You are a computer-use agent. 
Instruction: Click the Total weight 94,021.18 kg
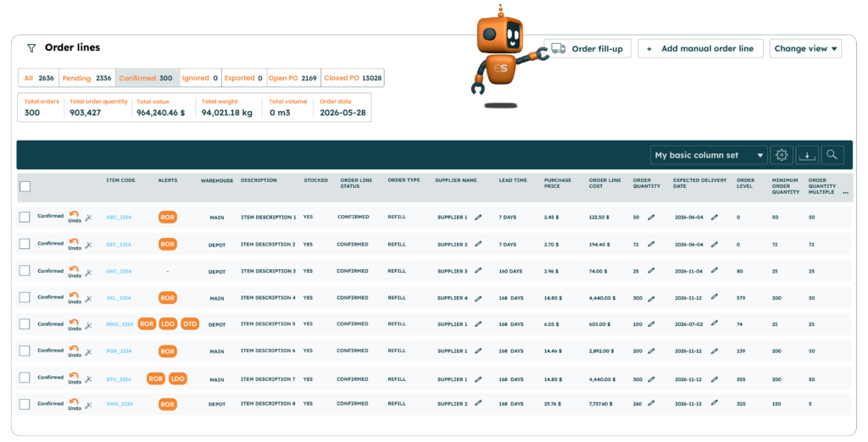tap(226, 113)
